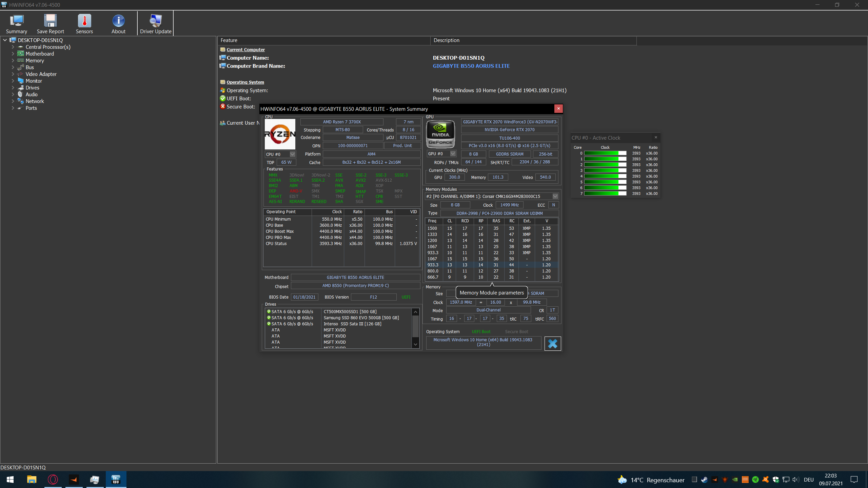Close the CPU #0 Active Clock panel
Viewport: 868px width, 488px height.
(656, 137)
